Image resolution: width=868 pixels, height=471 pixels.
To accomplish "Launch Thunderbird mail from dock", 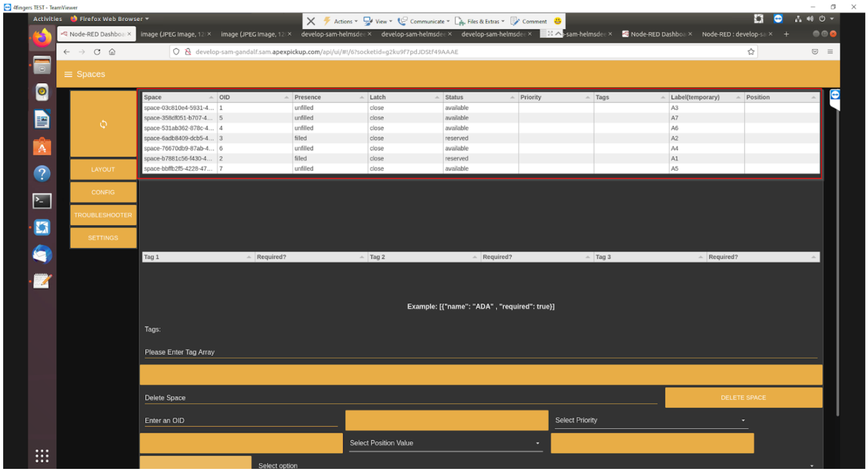I will click(42, 255).
